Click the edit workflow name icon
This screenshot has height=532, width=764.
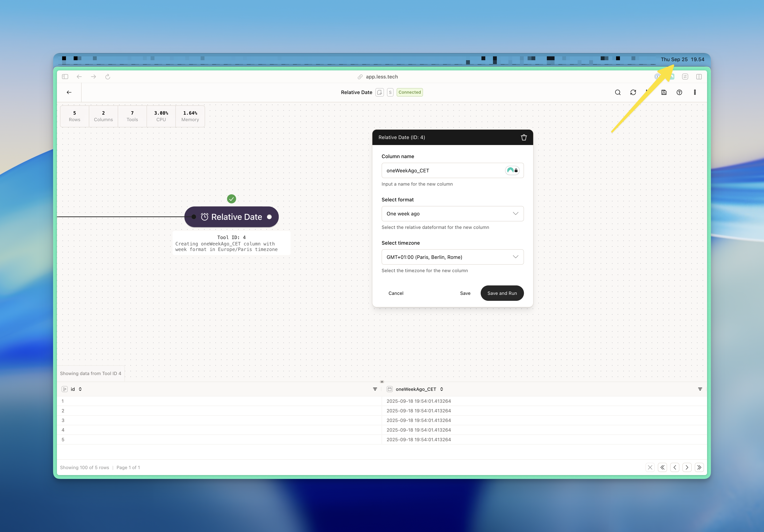379,93
